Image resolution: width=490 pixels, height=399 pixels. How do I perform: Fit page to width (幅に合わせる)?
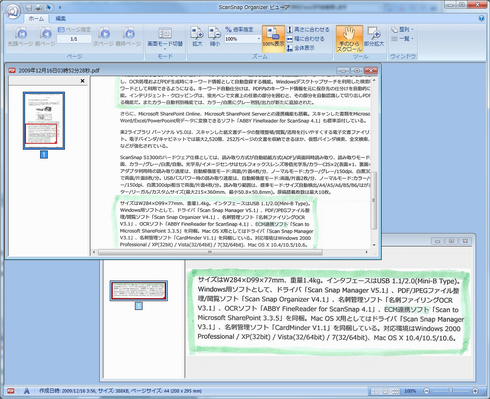click(x=306, y=39)
